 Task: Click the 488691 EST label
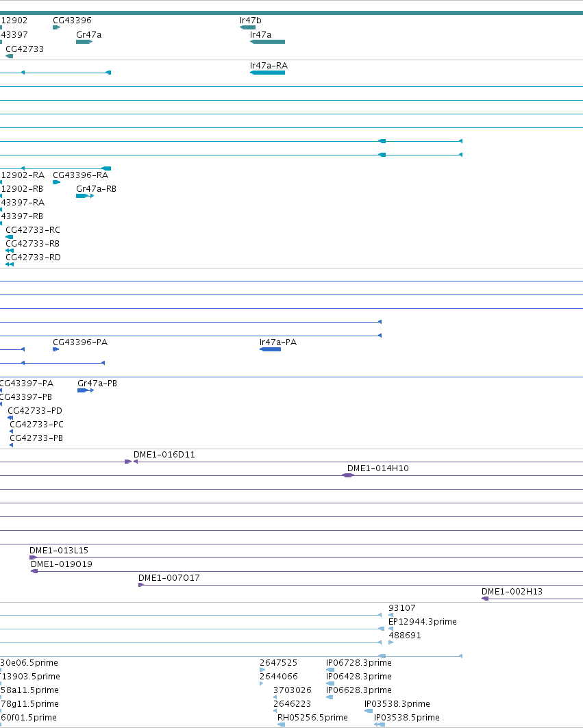405,636
